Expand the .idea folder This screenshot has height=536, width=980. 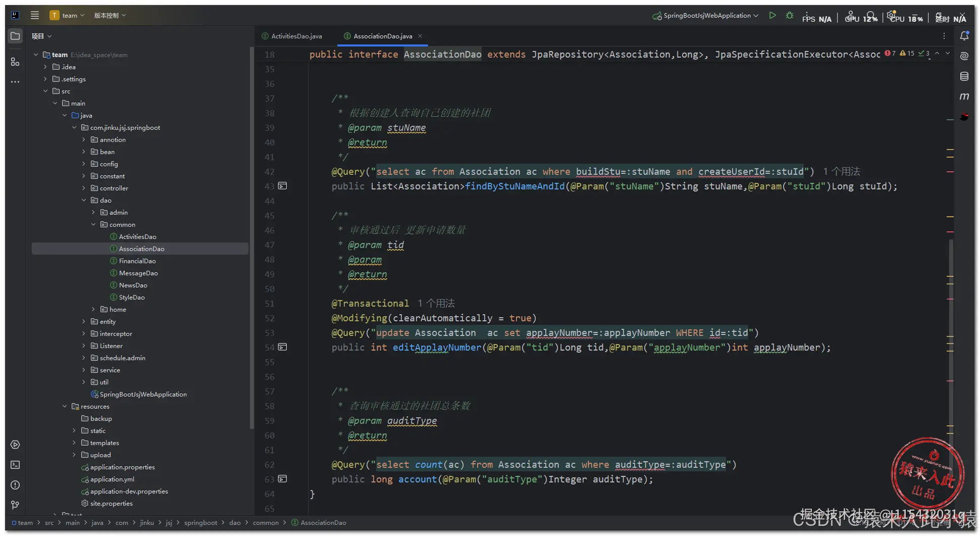[x=45, y=67]
